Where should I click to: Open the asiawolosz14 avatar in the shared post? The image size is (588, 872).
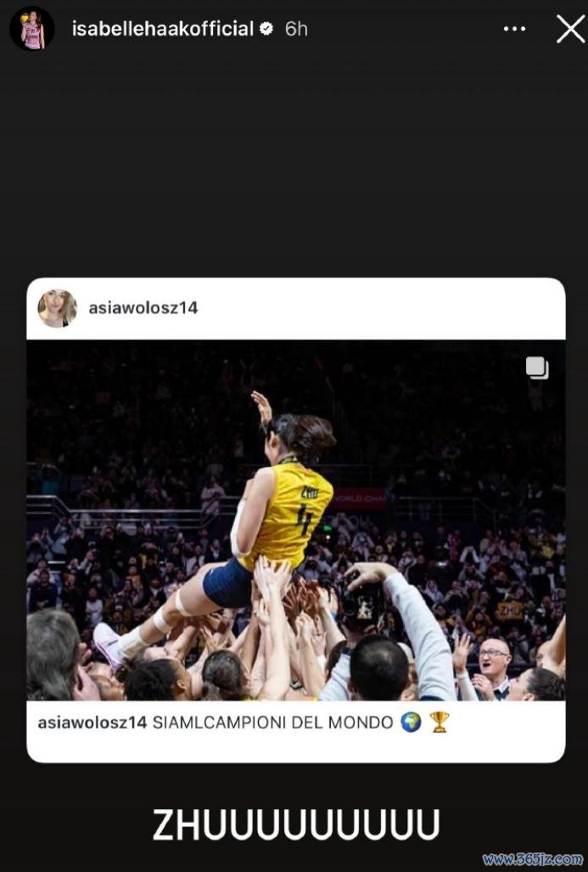(x=57, y=308)
